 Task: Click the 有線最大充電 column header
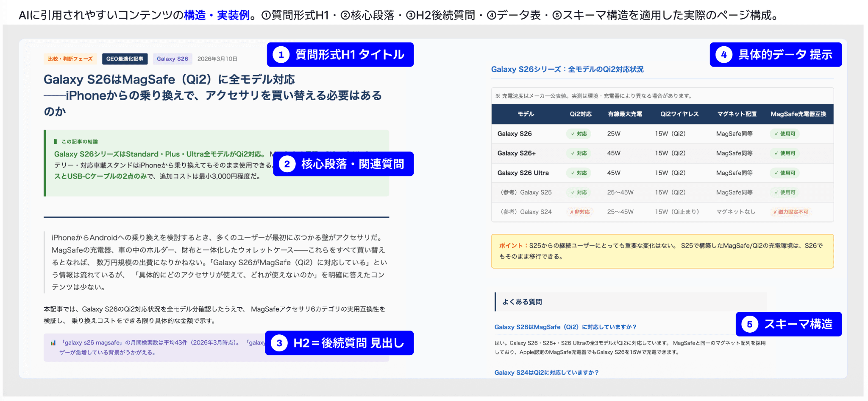pyautogui.click(x=625, y=114)
